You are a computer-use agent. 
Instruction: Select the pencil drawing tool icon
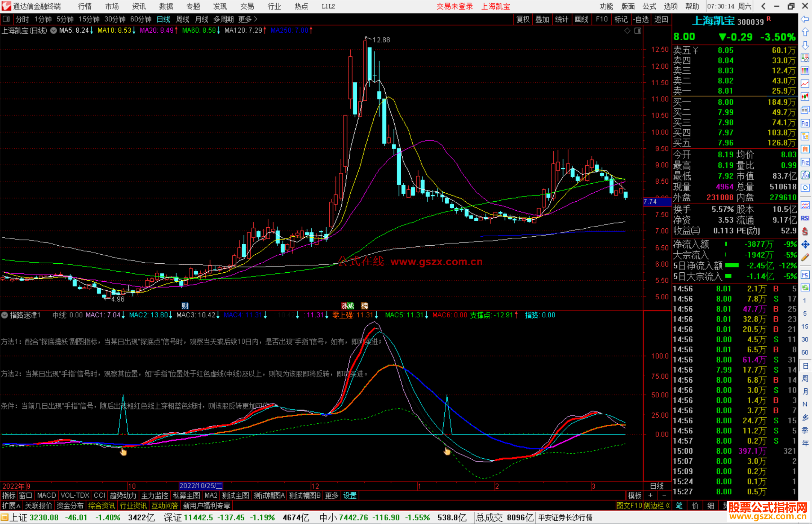coord(805,258)
